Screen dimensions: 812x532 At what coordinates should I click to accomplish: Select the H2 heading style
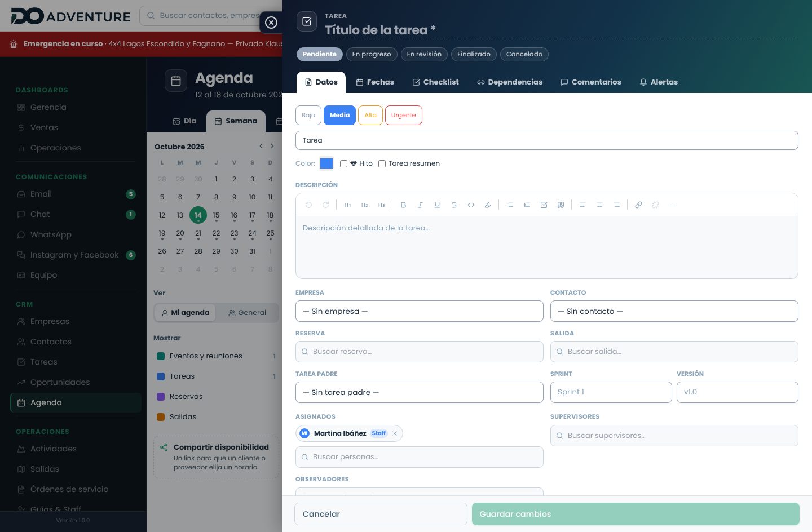[364, 205]
